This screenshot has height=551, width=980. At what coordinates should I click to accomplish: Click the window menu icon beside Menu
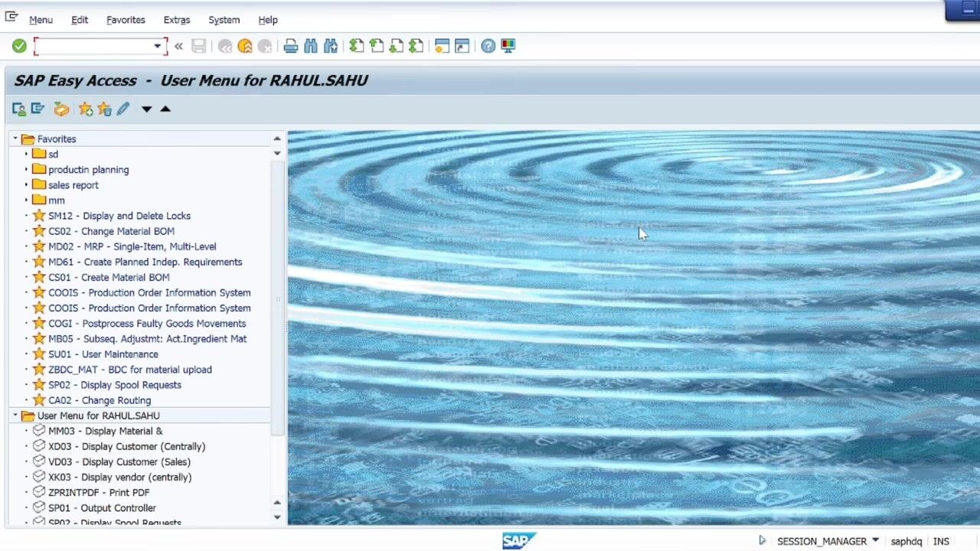tap(11, 17)
